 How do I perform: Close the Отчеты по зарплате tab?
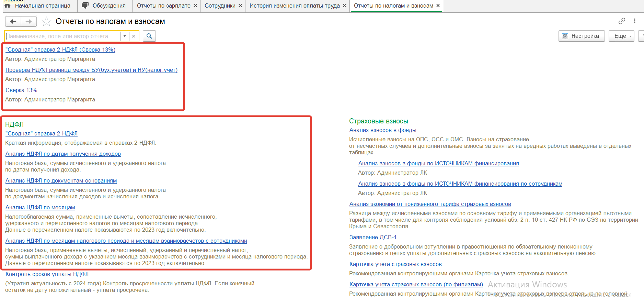195,6
